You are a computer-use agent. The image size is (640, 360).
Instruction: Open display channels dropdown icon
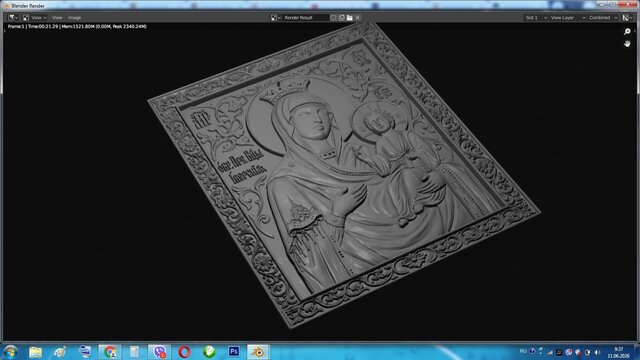point(627,18)
